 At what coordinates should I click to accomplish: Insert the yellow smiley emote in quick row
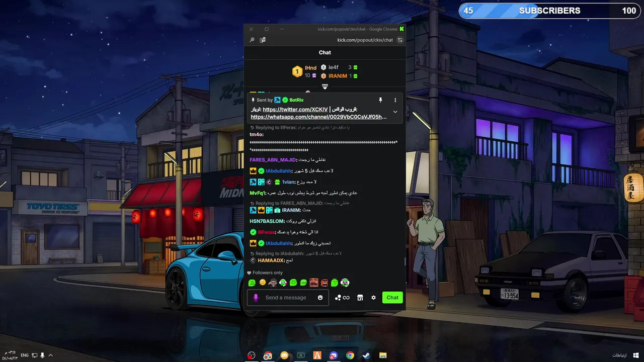point(262,283)
